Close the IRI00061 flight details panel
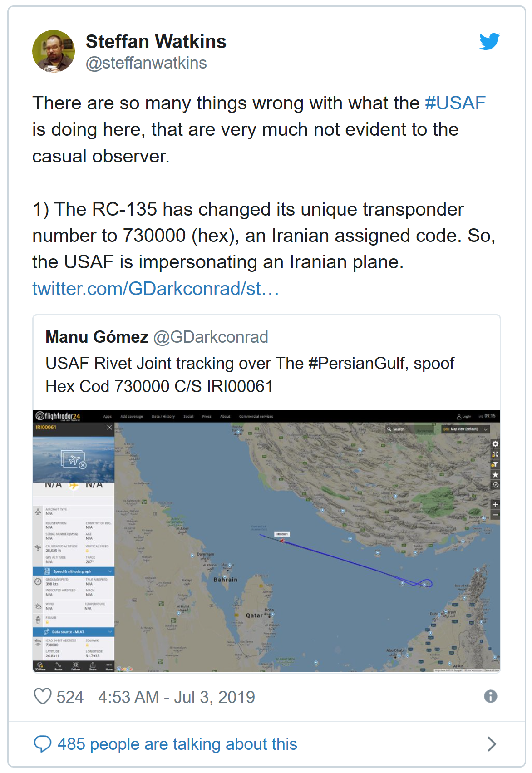 tap(109, 427)
